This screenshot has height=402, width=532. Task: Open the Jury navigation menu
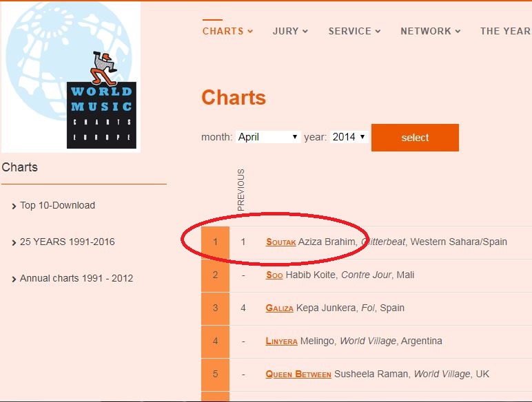[290, 31]
